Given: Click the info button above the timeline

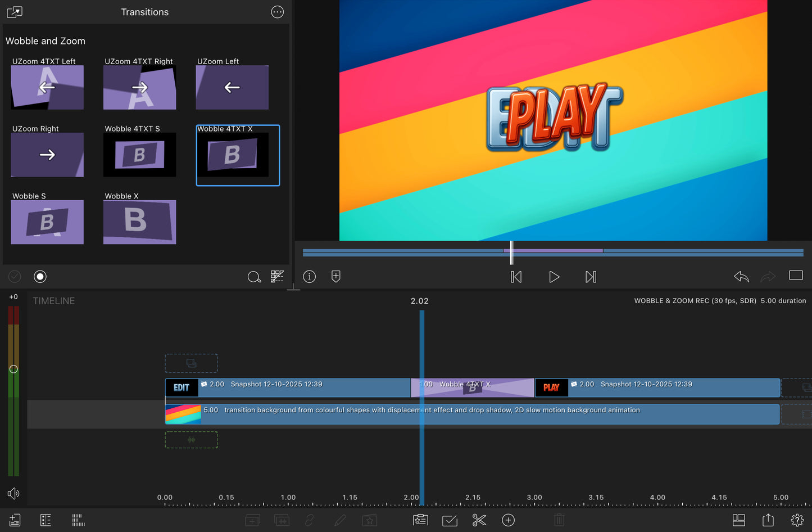Looking at the screenshot, I should tap(309, 276).
